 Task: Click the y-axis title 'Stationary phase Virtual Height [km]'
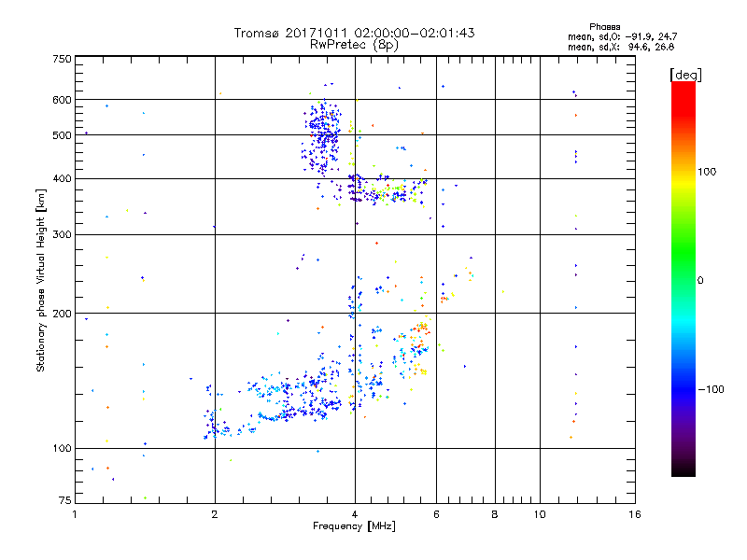tap(41, 280)
